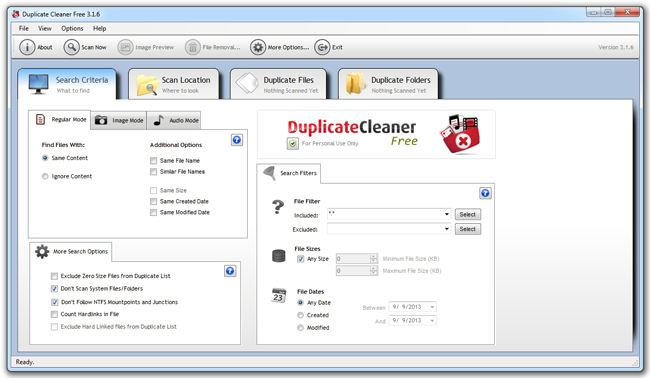The height and width of the screenshot is (378, 650).
Task: Click the Maximum File Size spinner arrows
Action: (374, 271)
